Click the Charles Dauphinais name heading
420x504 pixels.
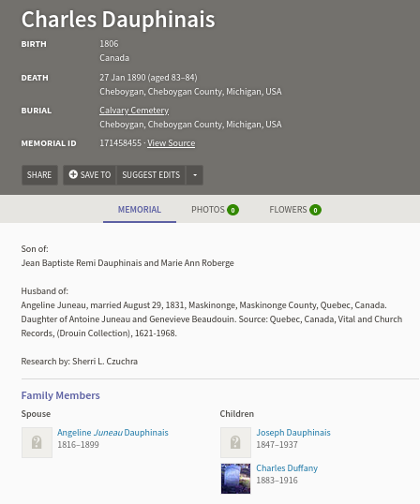pos(118,20)
